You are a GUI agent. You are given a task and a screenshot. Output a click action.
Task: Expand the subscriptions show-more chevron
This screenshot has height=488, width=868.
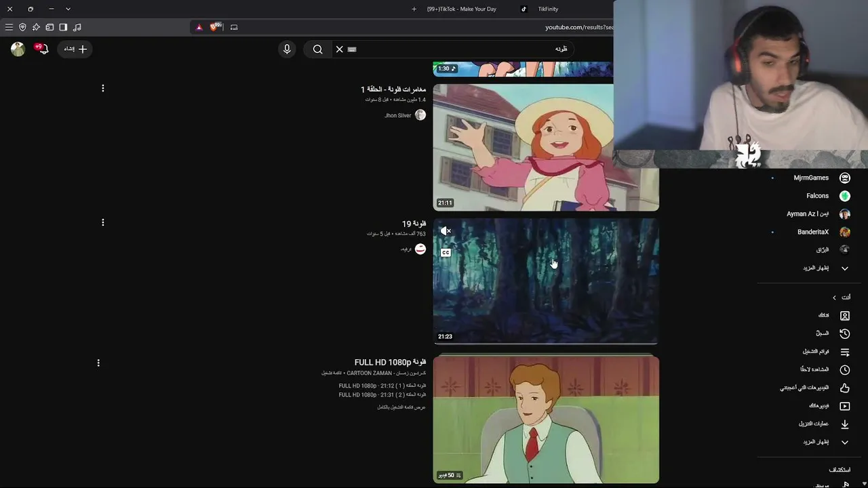pyautogui.click(x=845, y=268)
